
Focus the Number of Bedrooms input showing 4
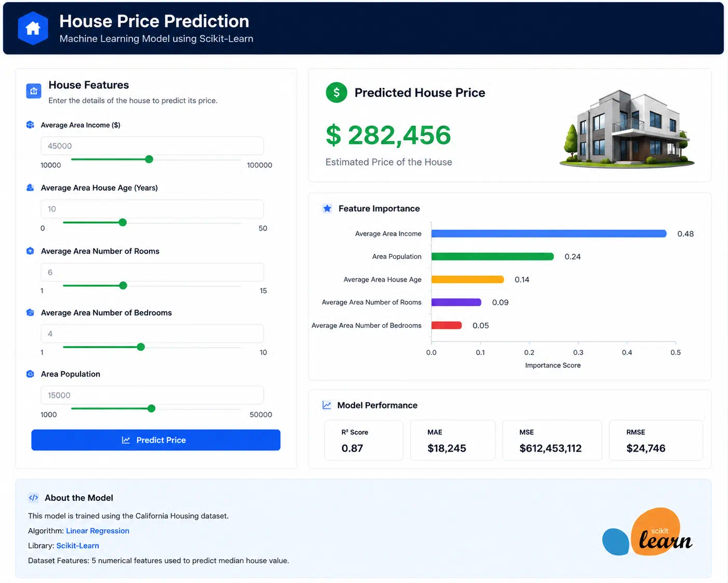[152, 334]
